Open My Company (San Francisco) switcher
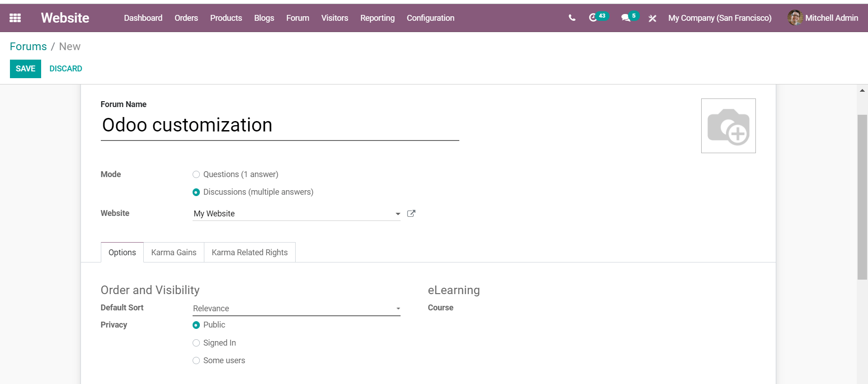This screenshot has width=868, height=384. point(720,18)
